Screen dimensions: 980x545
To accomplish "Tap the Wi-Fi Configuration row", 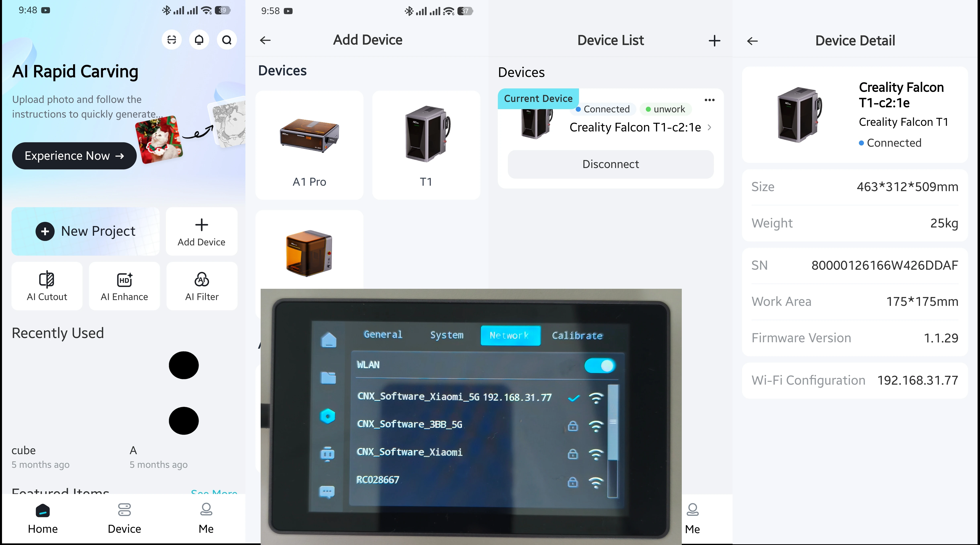I will [855, 381].
